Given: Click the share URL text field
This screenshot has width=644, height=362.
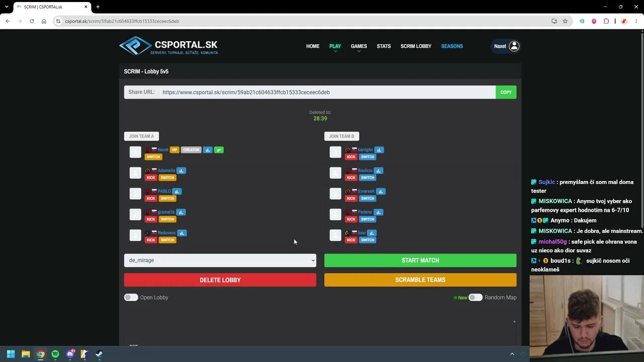Looking at the screenshot, I should [x=328, y=93].
